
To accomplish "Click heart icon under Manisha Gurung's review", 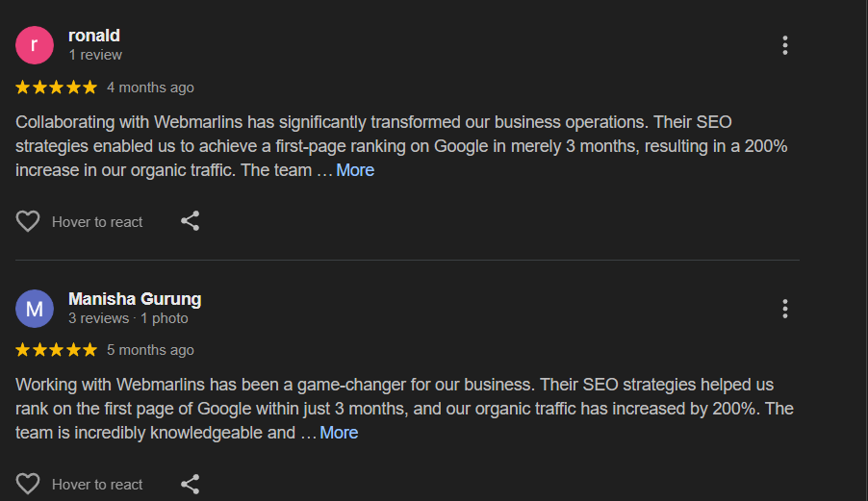I will click(28, 484).
